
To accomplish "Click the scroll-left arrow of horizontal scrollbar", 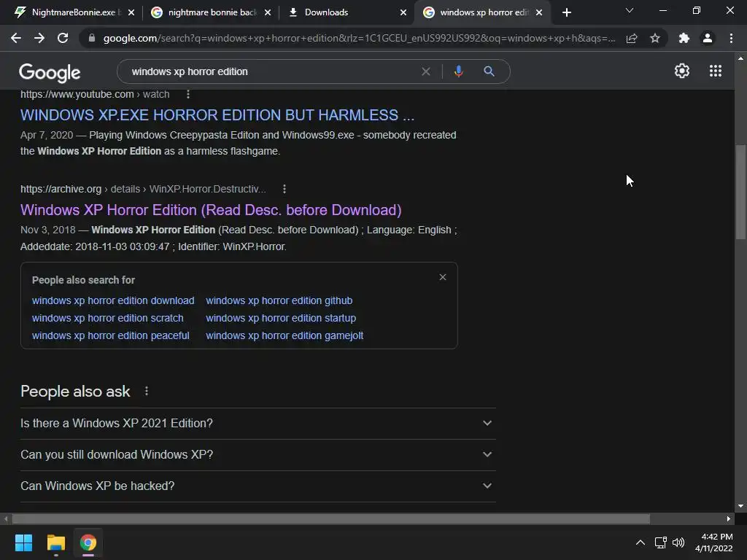I will click(x=6, y=518).
